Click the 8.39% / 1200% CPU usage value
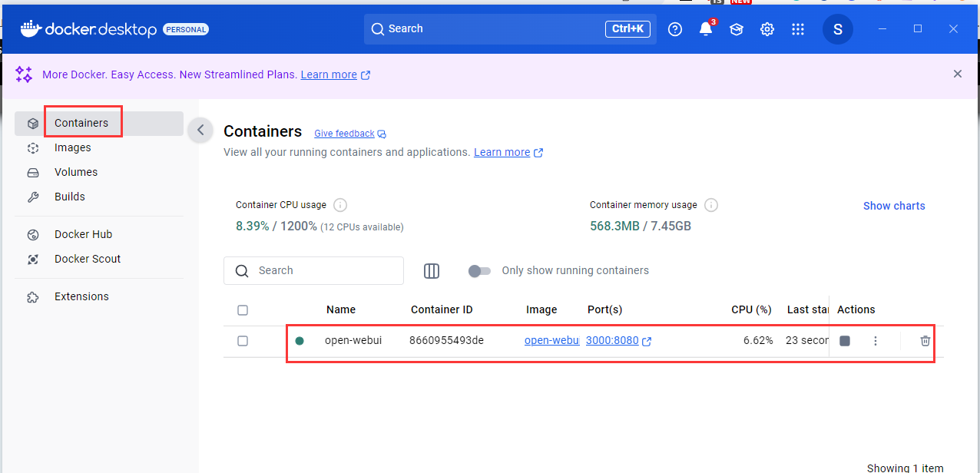The height and width of the screenshot is (473, 980). point(276,227)
